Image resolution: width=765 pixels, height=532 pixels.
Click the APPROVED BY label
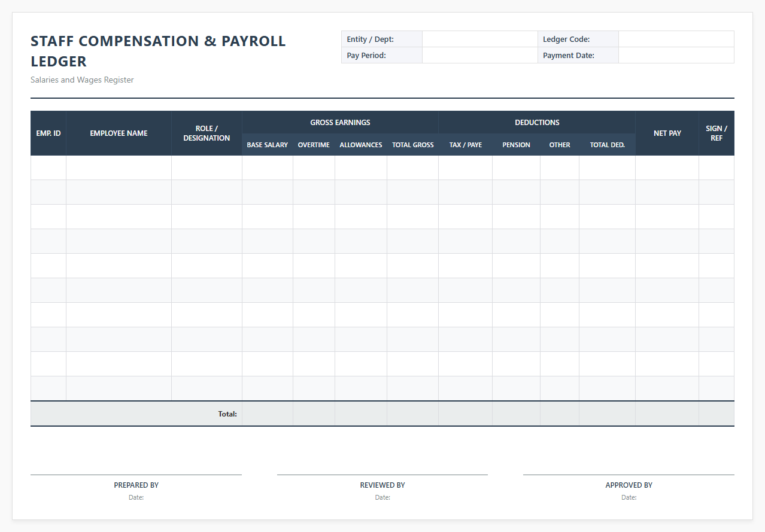629,485
